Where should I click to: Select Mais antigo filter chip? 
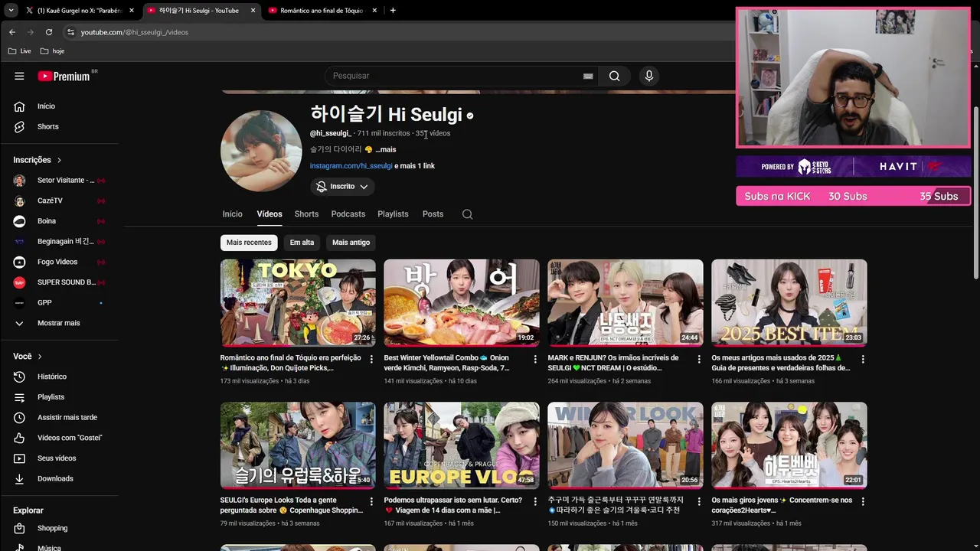[351, 243]
